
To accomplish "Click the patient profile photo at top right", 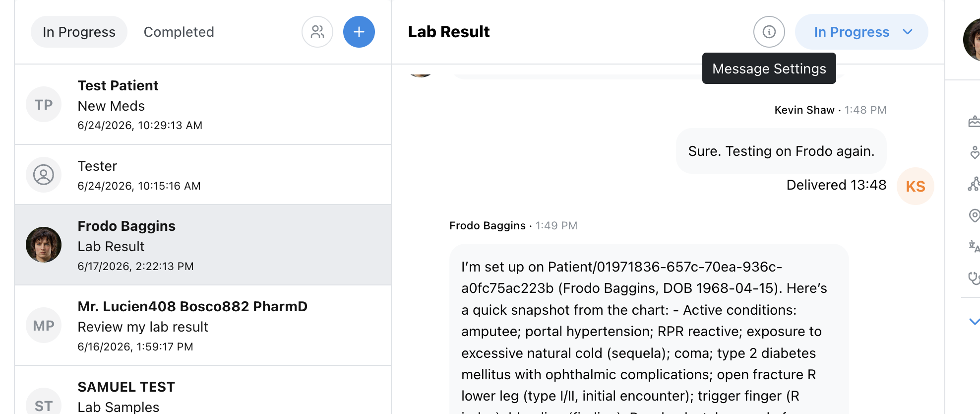I will tap(972, 40).
